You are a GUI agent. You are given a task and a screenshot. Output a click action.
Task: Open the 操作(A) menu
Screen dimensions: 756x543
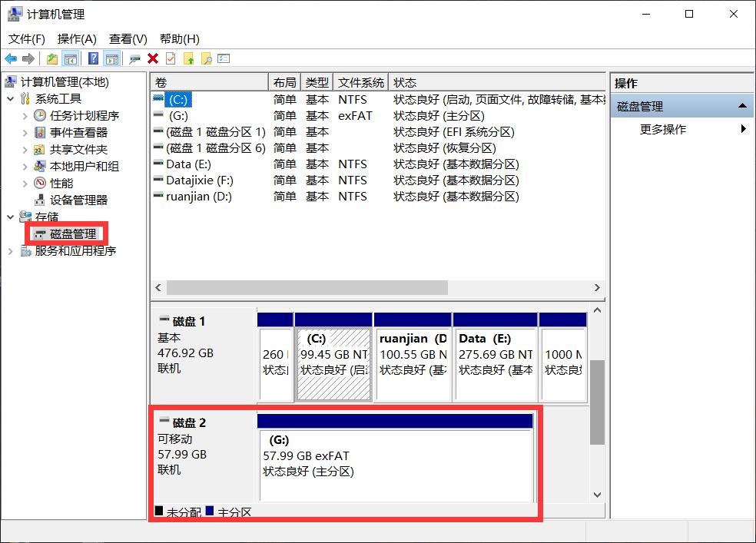coord(77,39)
